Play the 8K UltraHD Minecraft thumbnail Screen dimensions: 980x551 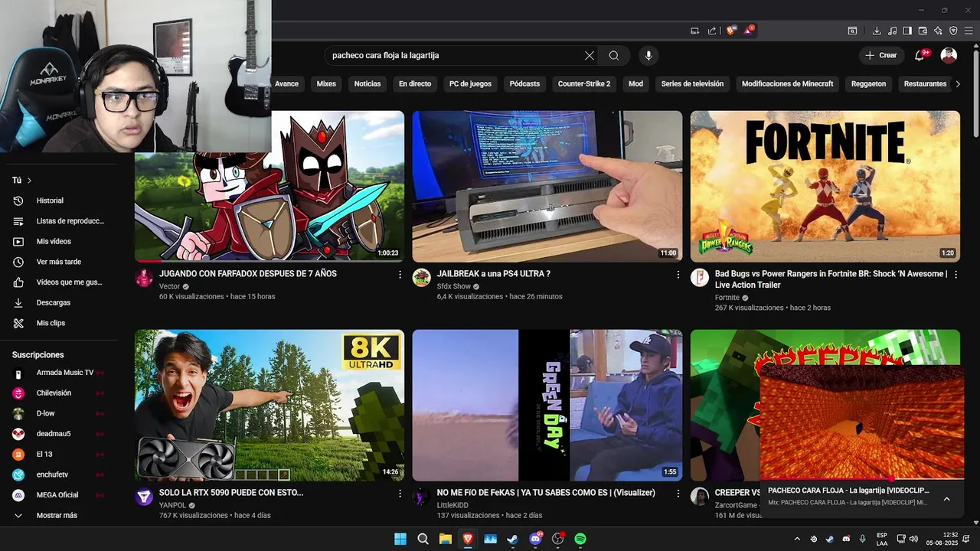click(x=269, y=405)
